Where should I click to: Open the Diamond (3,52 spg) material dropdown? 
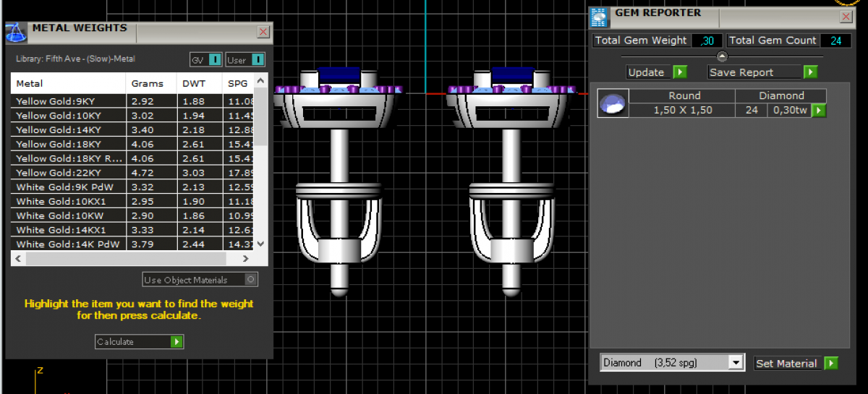coord(736,363)
